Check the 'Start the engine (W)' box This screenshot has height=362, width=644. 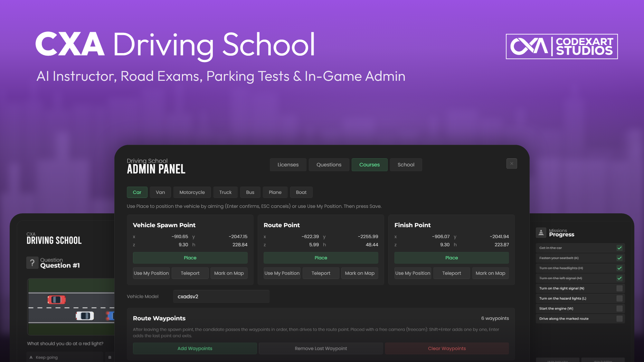(x=620, y=309)
